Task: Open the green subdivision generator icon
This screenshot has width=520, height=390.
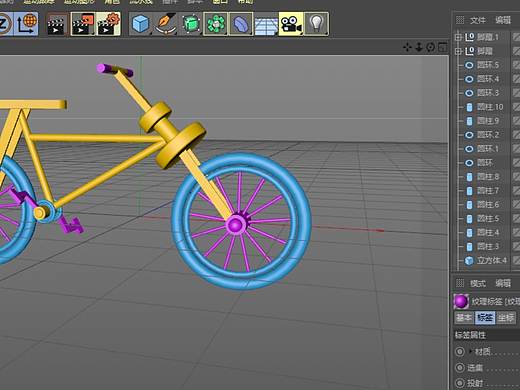Action: pos(191,24)
